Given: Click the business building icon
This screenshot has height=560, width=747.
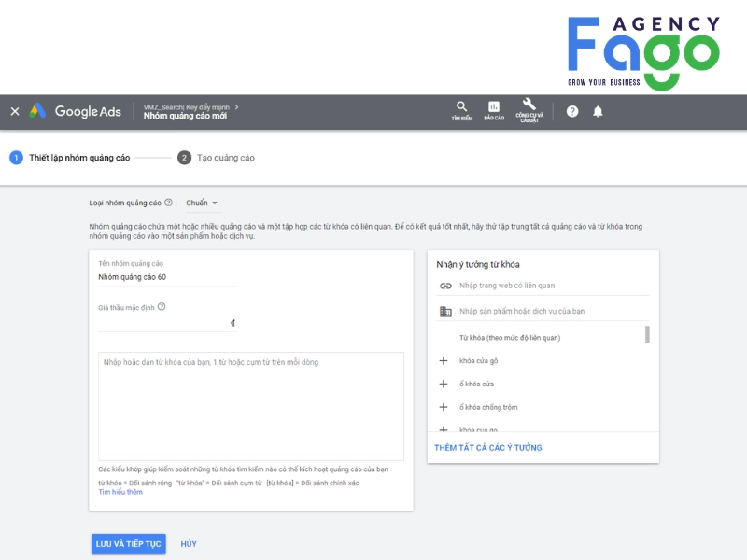Looking at the screenshot, I should coord(445,312).
